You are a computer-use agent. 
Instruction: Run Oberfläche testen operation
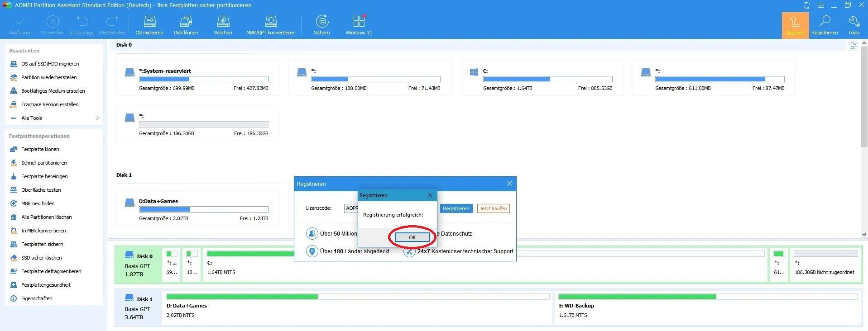click(x=41, y=190)
